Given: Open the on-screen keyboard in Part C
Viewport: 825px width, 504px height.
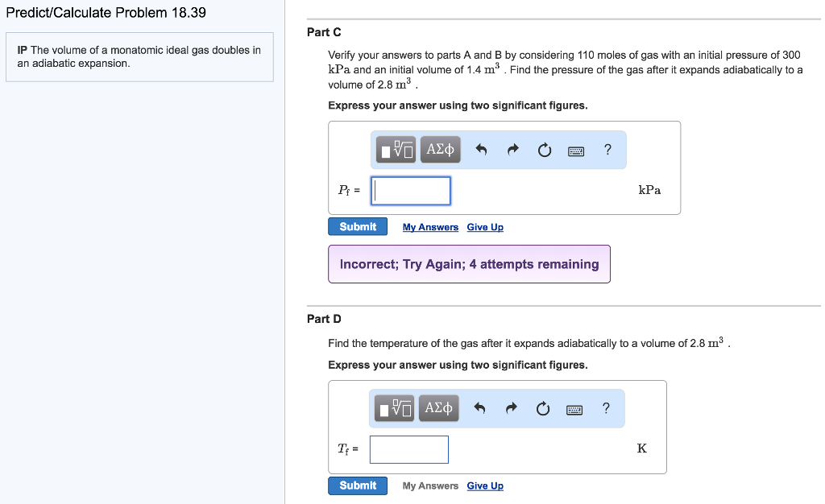Looking at the screenshot, I should (575, 150).
